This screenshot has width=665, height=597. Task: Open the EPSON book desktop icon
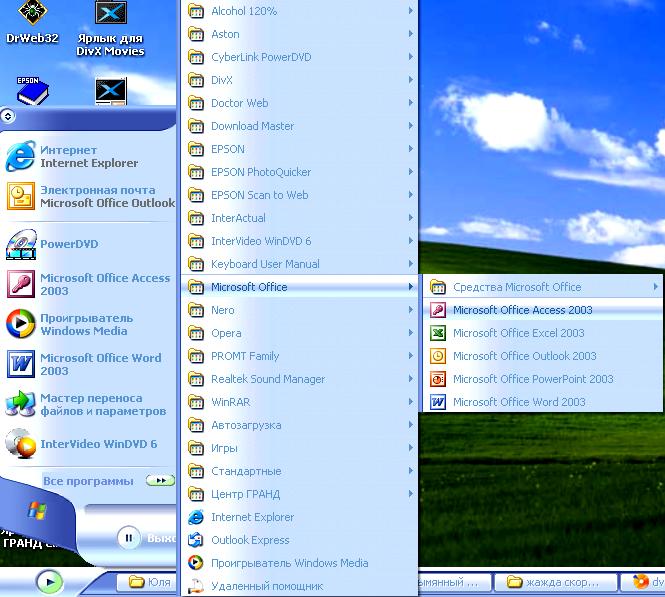click(x=32, y=91)
